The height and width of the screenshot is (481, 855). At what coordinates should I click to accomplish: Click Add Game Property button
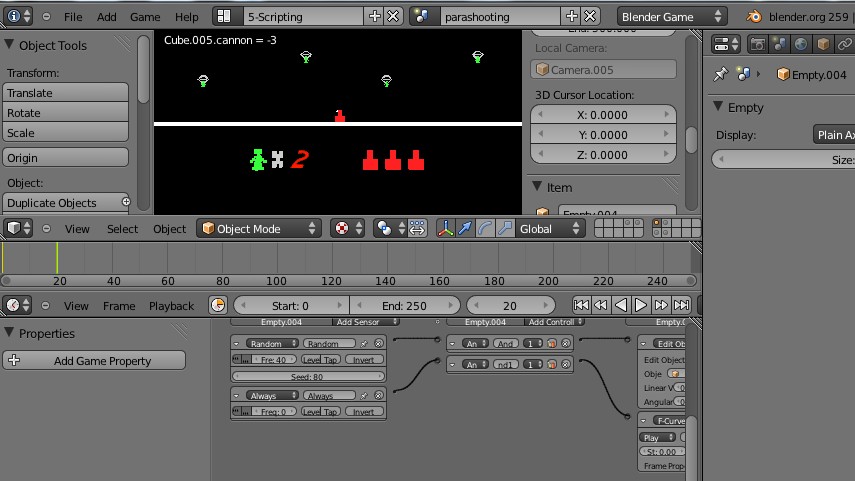coord(94,360)
